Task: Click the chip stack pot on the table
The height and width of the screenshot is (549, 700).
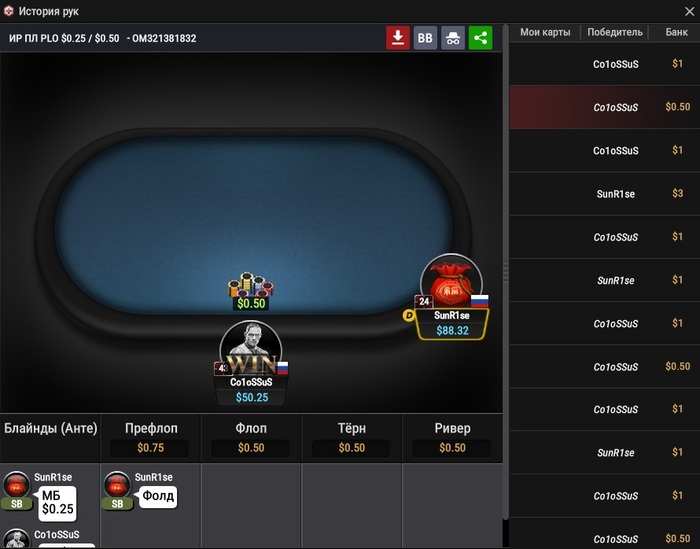Action: [x=251, y=285]
